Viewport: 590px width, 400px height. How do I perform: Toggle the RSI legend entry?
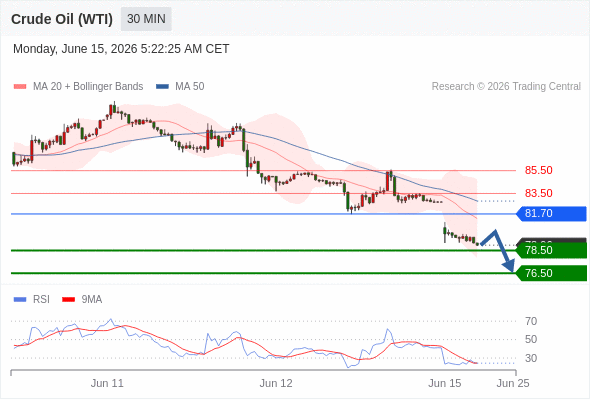click(x=32, y=300)
